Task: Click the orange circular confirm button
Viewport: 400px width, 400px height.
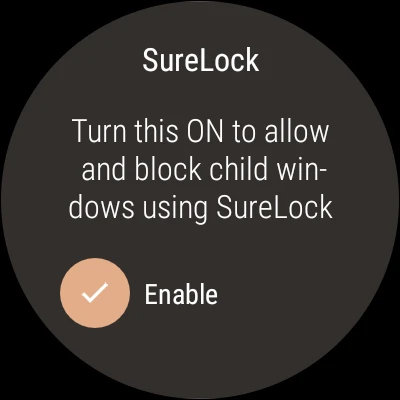Action: coord(95,293)
